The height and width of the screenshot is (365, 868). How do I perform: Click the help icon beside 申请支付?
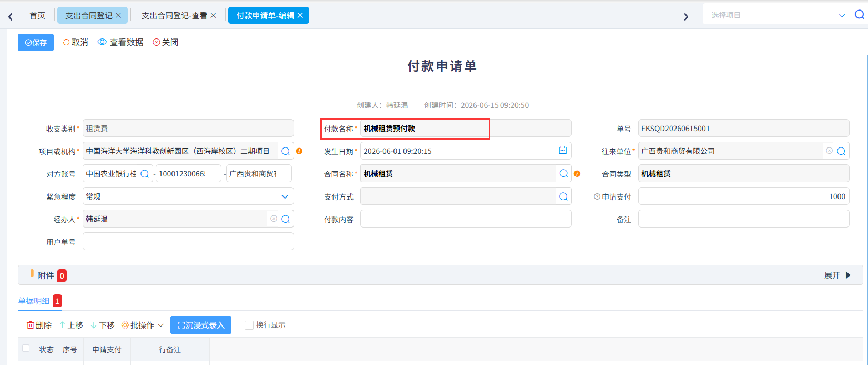click(597, 196)
